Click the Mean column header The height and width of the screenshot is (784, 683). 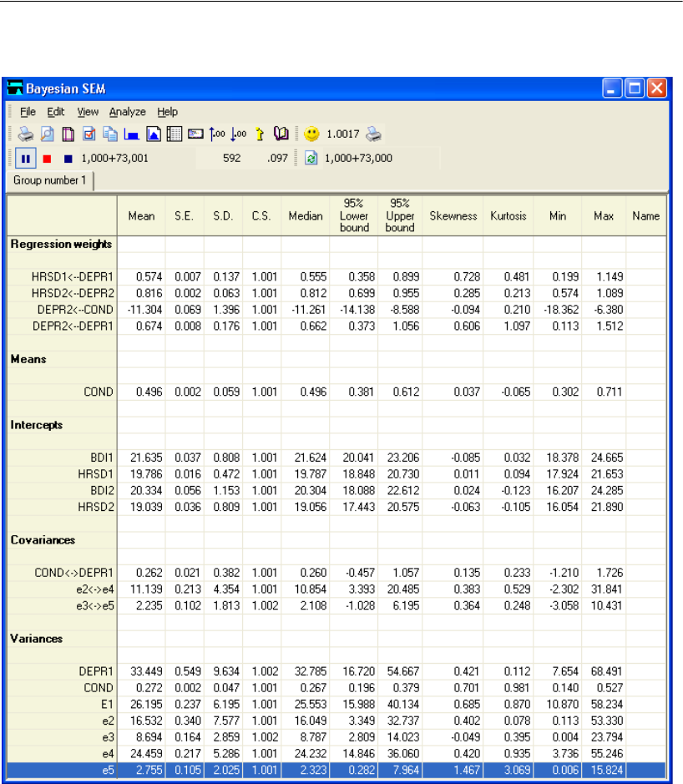141,216
